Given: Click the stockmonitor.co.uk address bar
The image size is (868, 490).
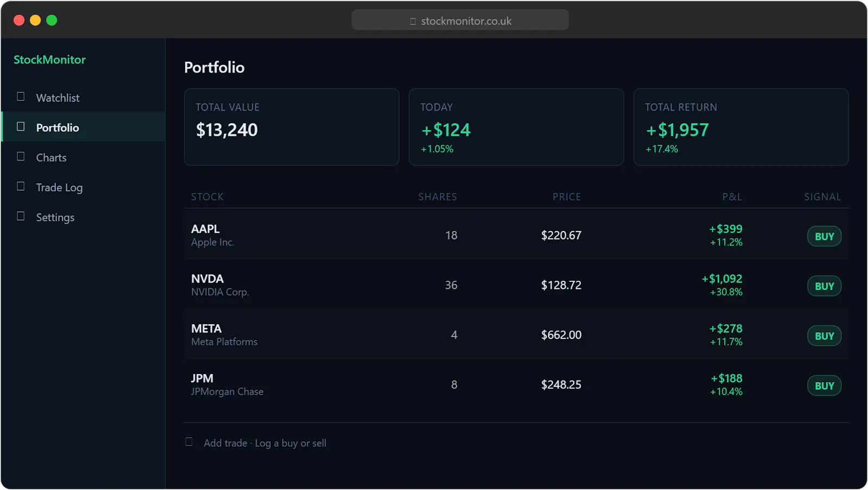Looking at the screenshot, I should (x=460, y=21).
